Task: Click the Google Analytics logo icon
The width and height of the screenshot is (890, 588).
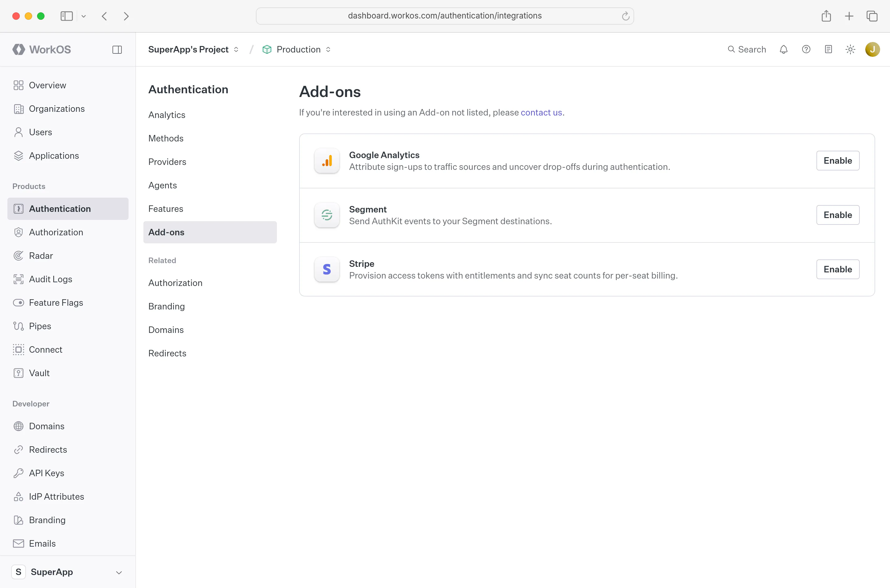Action: (327, 161)
